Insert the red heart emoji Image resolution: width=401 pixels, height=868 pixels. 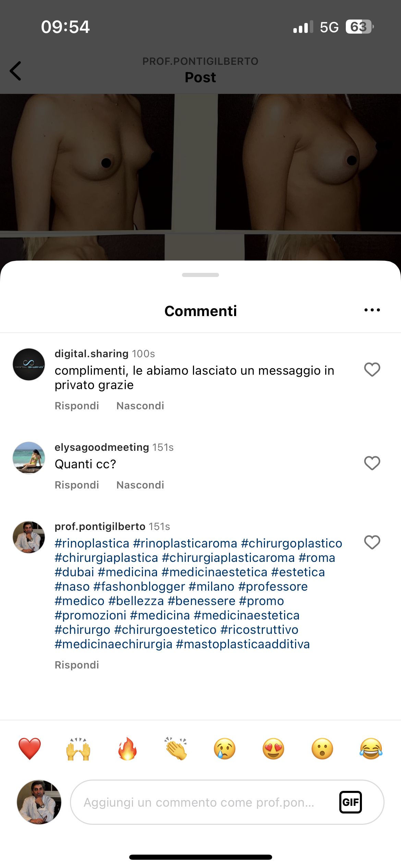[x=29, y=749]
